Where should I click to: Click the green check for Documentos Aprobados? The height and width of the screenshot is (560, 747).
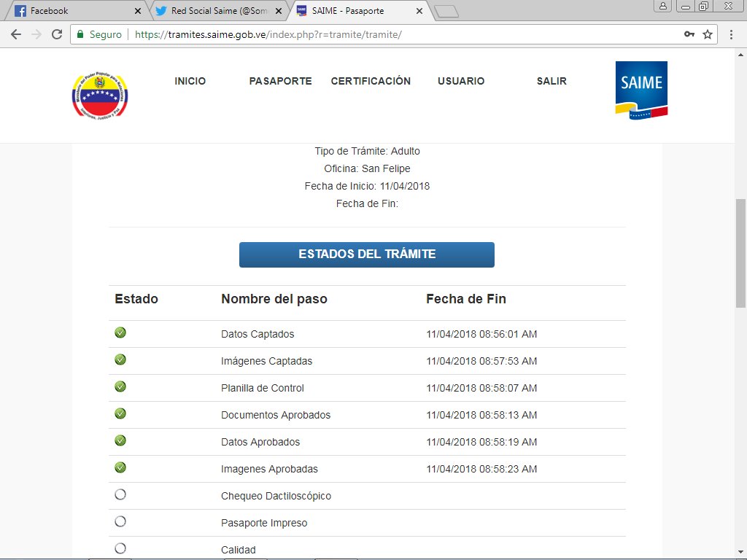click(120, 413)
